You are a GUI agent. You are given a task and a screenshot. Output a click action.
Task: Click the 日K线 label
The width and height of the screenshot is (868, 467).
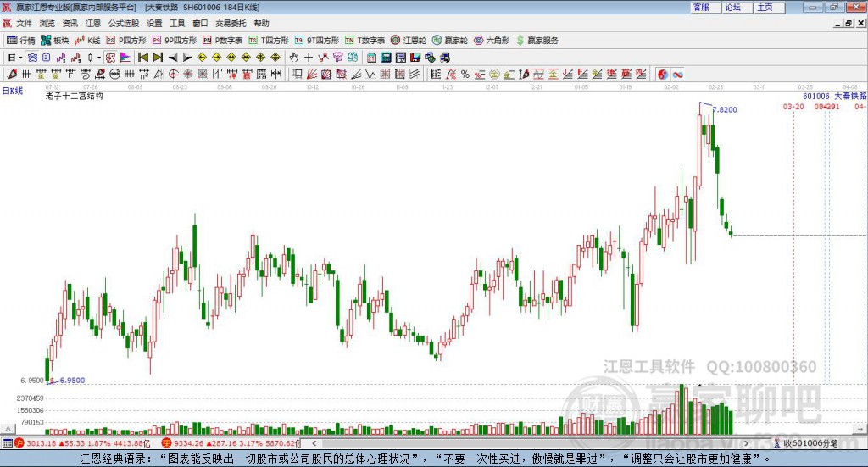[13, 91]
